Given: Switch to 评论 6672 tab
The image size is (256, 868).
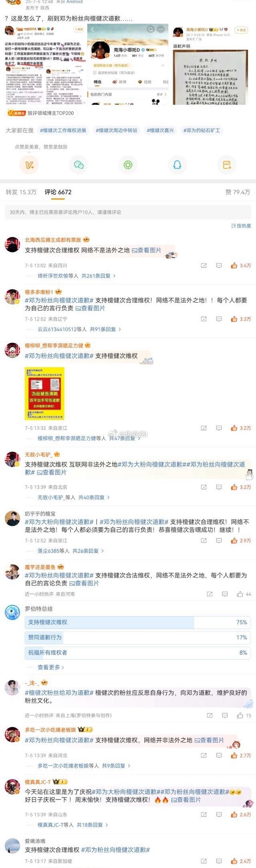Looking at the screenshot, I should (58, 192).
